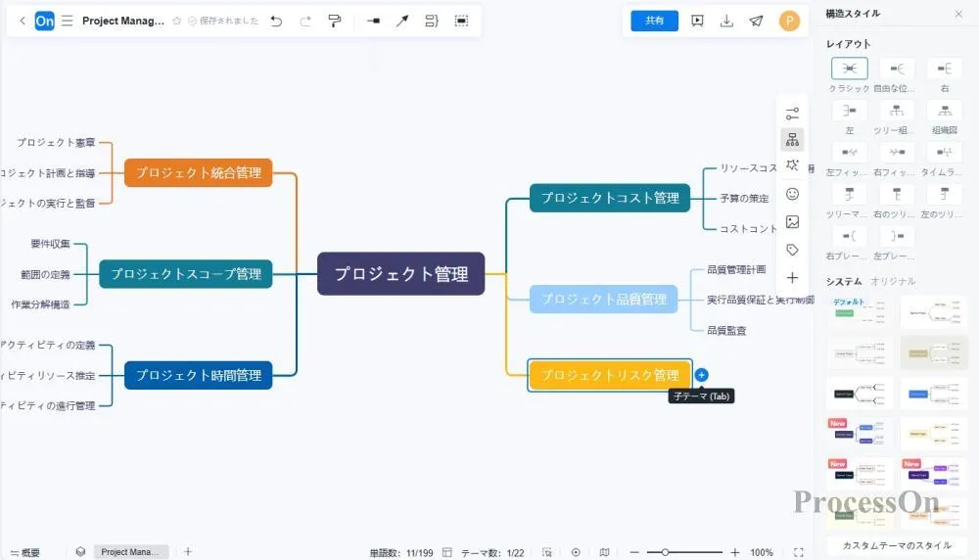Select the プロジェクト管理 central node
The image size is (979, 560).
pos(400,274)
